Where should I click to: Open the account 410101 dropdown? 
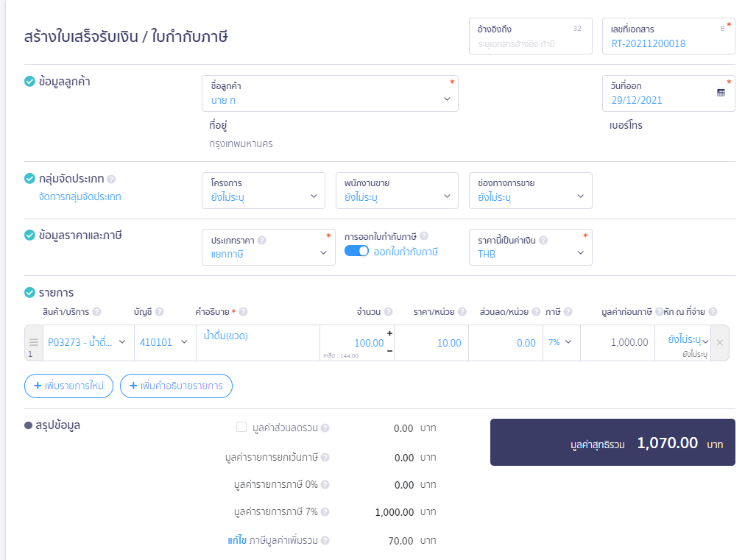click(165, 342)
